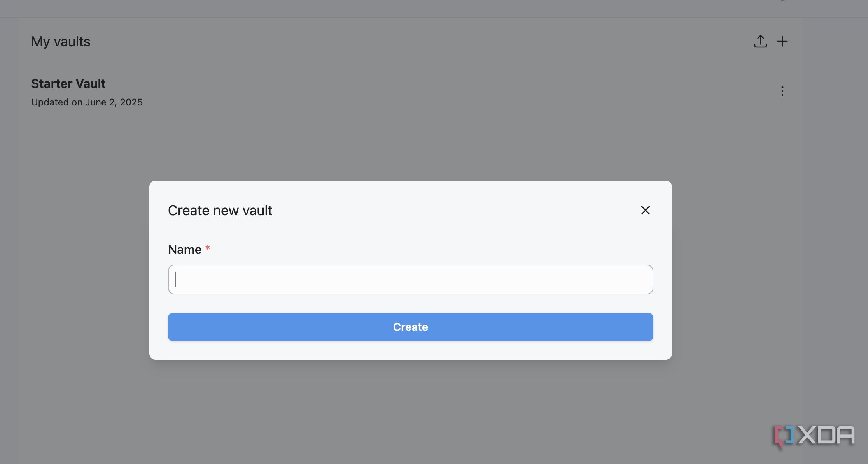Dismiss the vault dialog using the X

[645, 210]
